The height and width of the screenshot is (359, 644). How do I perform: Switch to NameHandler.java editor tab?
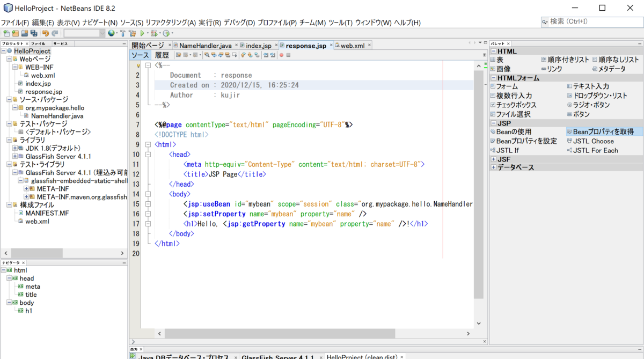click(x=205, y=46)
